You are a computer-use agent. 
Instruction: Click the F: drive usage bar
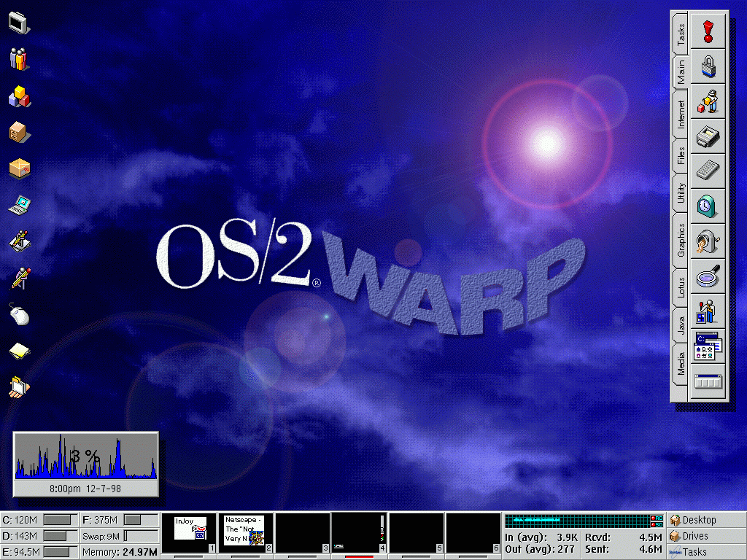pos(141,520)
